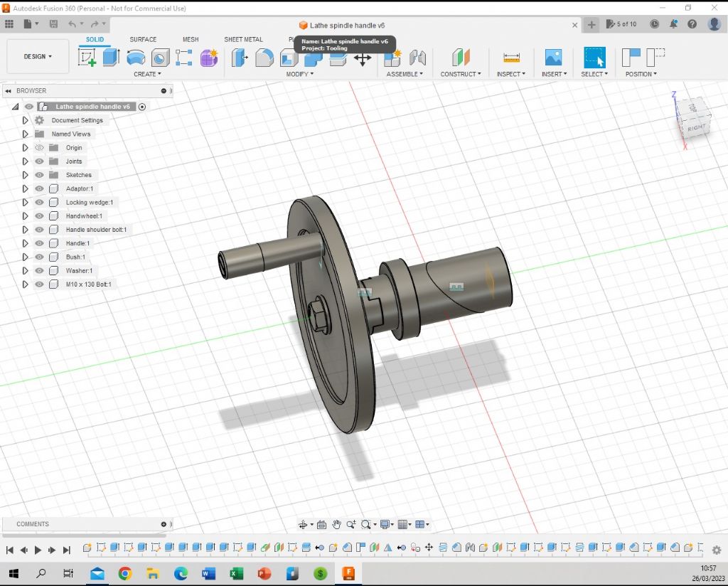Screen dimensions: 728x586
Task: Expand the COMMENTS panel
Action: click(164, 524)
